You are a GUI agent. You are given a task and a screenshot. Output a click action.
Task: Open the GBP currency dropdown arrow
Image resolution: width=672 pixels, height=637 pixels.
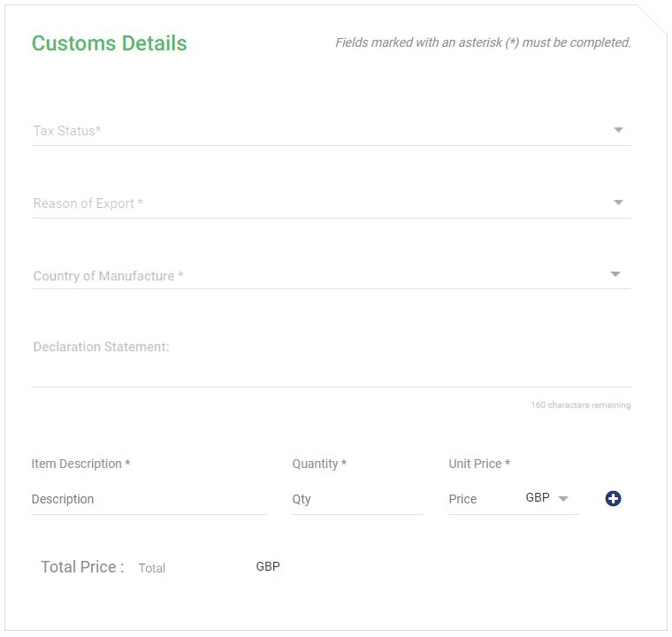[x=563, y=498]
